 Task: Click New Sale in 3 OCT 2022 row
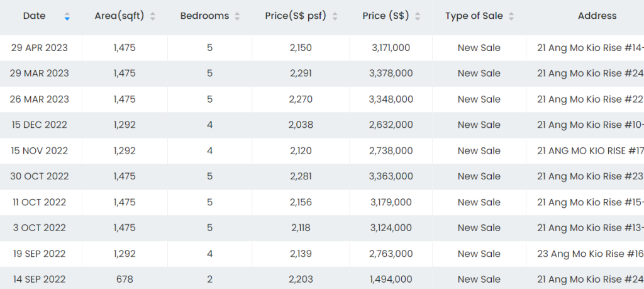coord(479,228)
